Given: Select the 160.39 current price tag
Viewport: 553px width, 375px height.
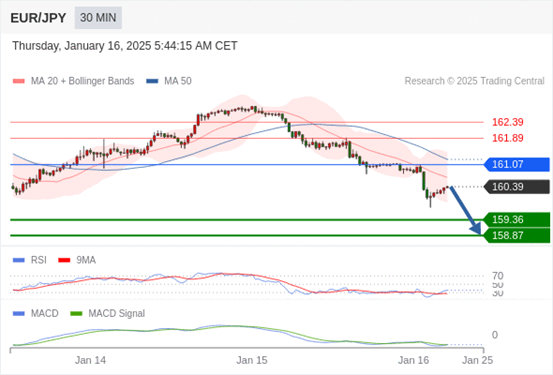Looking at the screenshot, I should coord(517,187).
